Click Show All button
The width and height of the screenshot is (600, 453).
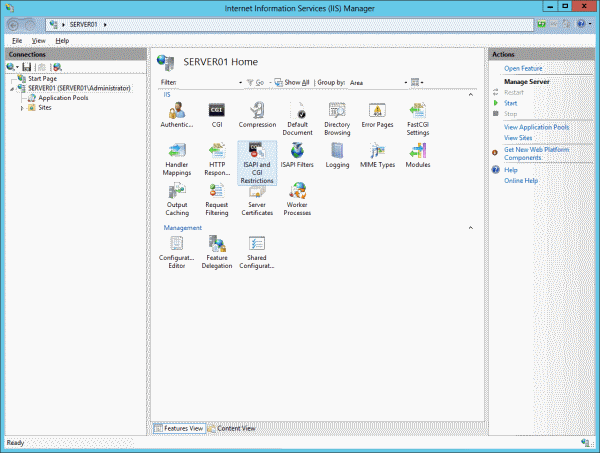(x=292, y=82)
